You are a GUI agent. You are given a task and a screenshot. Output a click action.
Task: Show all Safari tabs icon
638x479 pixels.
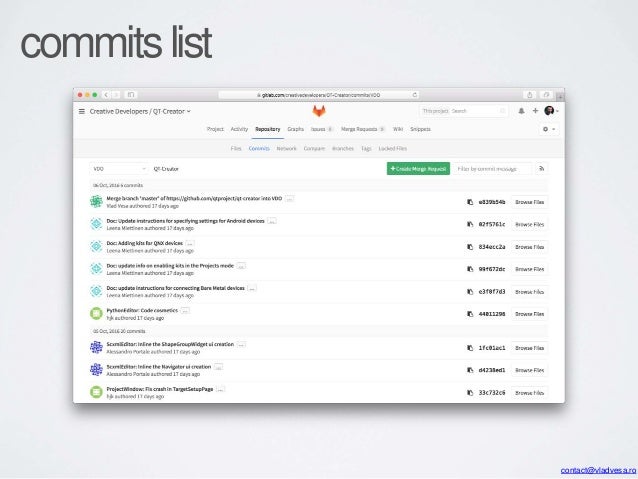click(x=546, y=95)
